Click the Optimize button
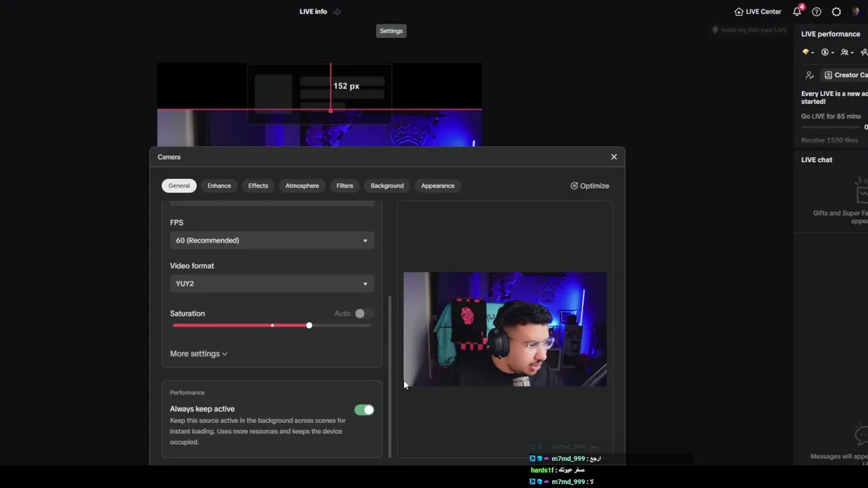 589,186
